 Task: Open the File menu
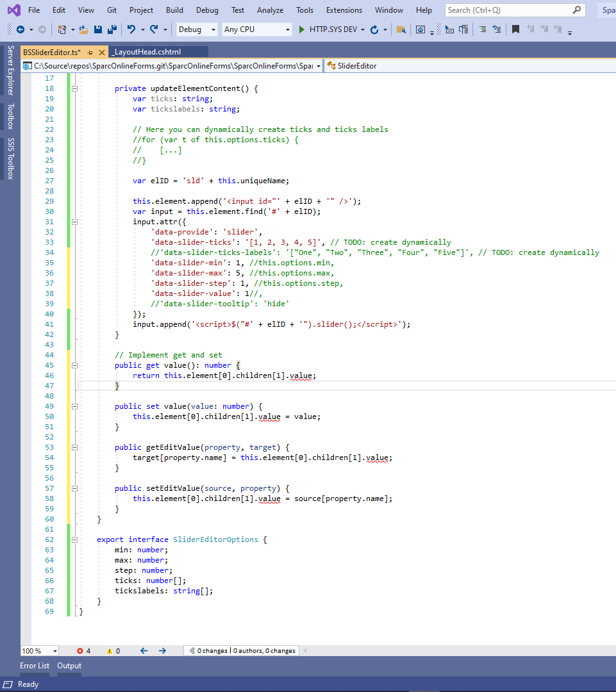34,10
